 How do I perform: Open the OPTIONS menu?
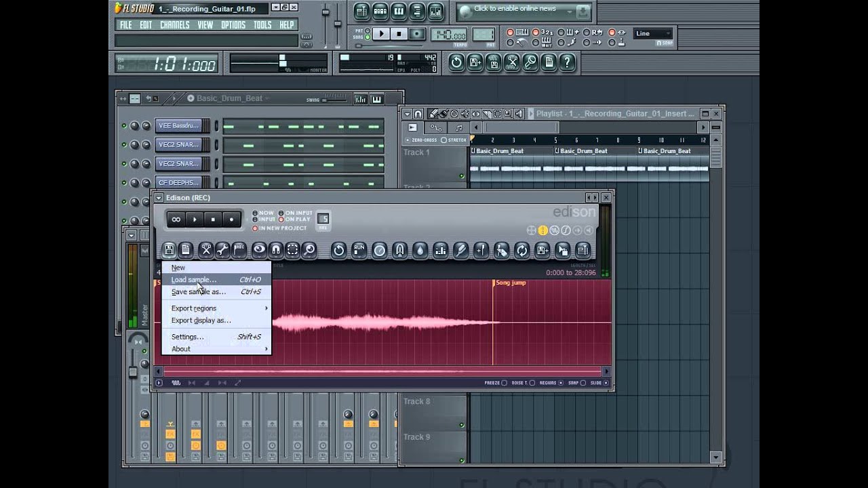point(233,25)
